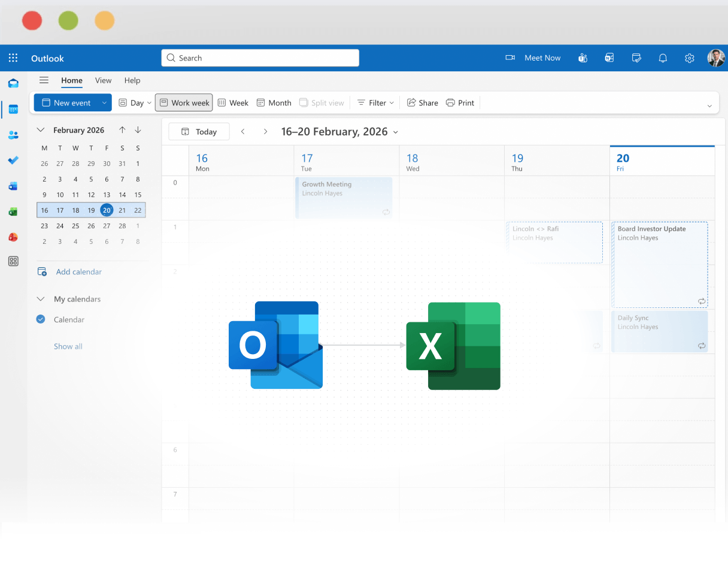This screenshot has width=728, height=568.
Task: Enable Split view mode
Action: click(x=321, y=102)
